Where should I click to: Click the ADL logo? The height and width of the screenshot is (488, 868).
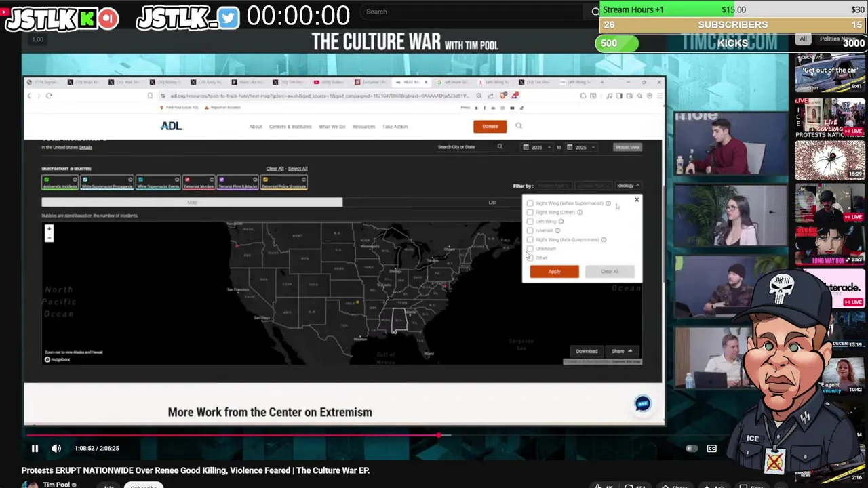171,126
